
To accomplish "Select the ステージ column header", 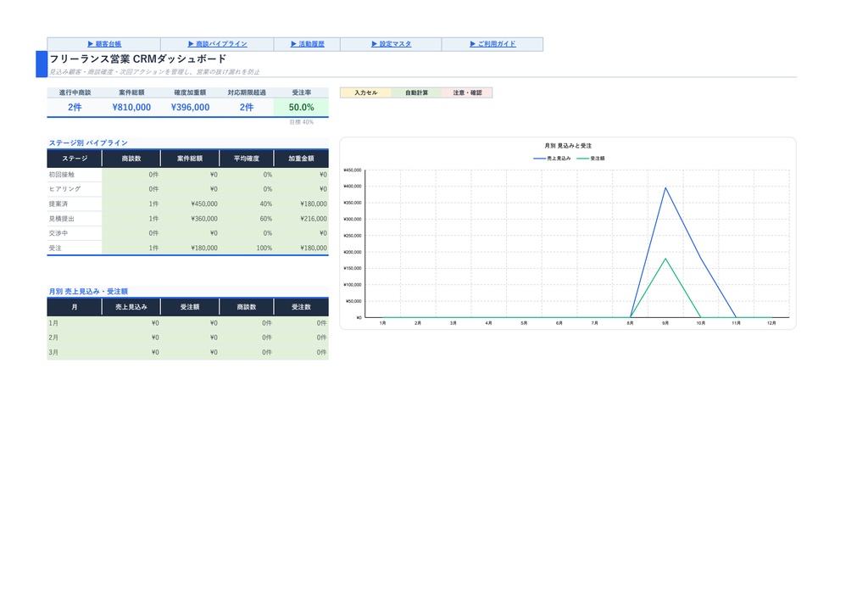I will click(75, 159).
